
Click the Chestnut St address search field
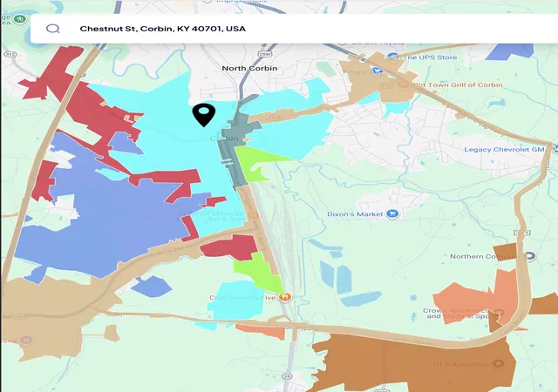point(294,29)
